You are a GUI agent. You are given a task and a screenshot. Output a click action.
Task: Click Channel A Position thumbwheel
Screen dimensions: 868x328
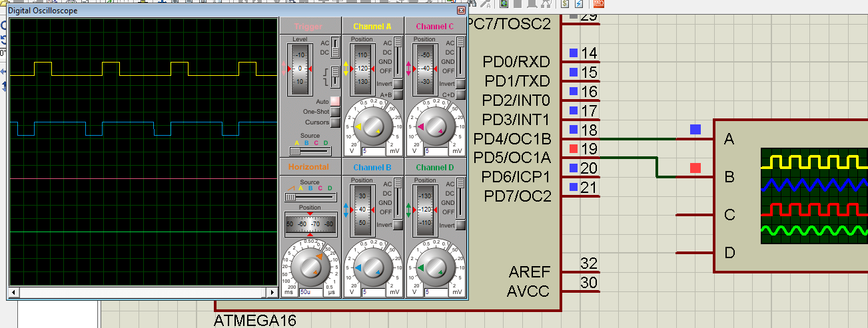point(362,69)
